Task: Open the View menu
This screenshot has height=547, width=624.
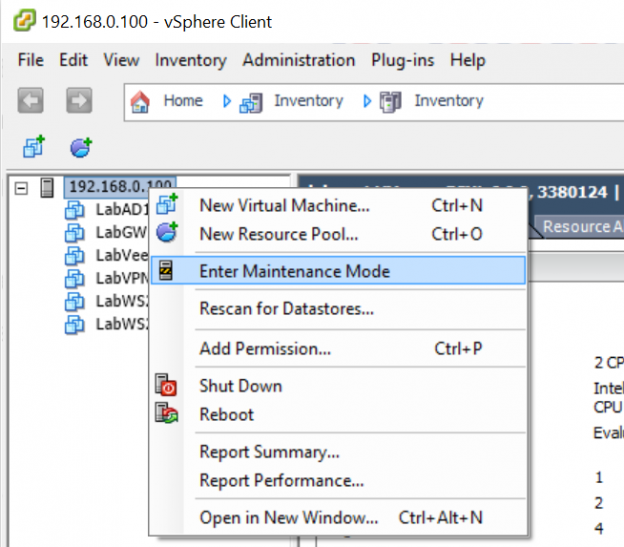Action: [x=121, y=60]
